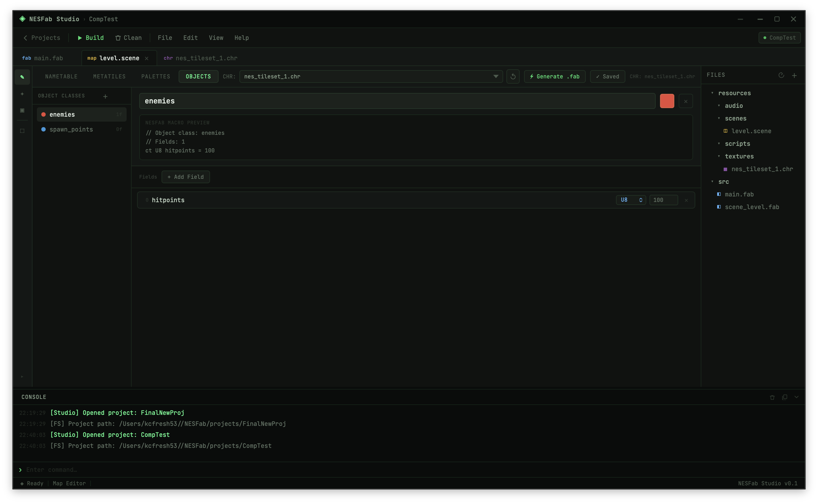Reload the CHR tileset
The width and height of the screenshot is (818, 504).
513,77
